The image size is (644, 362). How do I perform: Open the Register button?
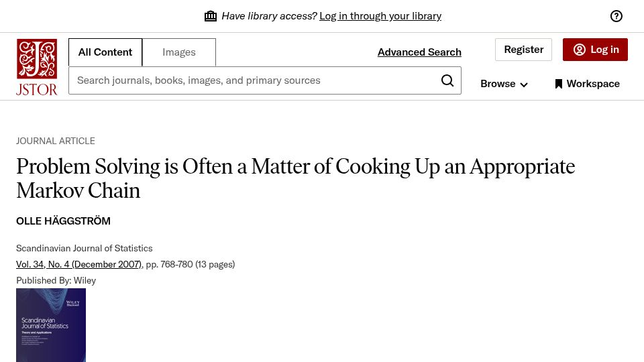tap(524, 50)
